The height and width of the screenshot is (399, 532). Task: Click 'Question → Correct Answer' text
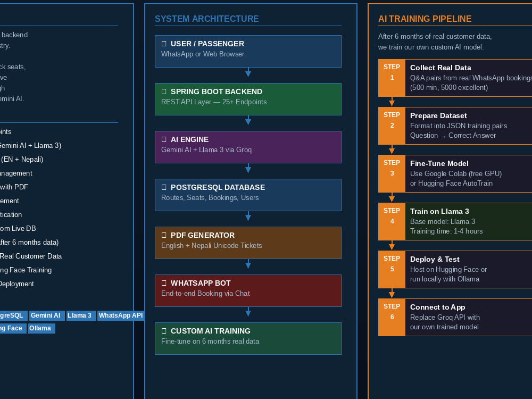pyautogui.click(x=453, y=135)
